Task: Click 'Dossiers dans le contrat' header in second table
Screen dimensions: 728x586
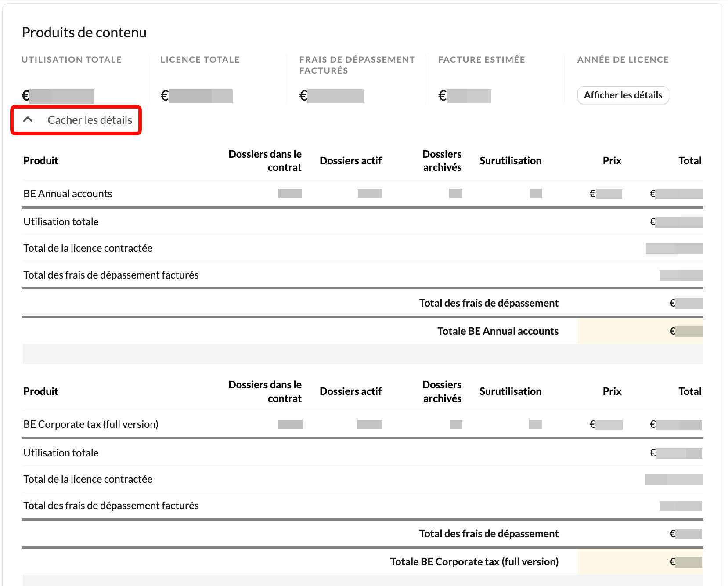Action: 265,391
